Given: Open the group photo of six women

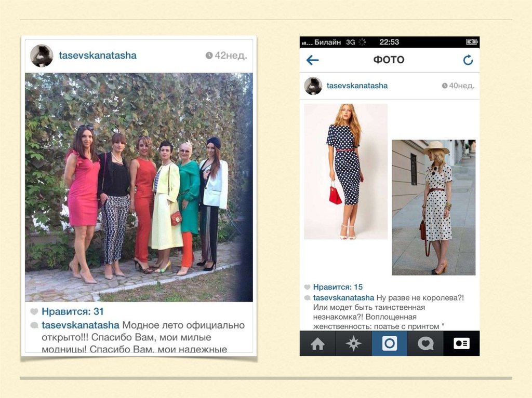Looking at the screenshot, I should click(x=139, y=187).
